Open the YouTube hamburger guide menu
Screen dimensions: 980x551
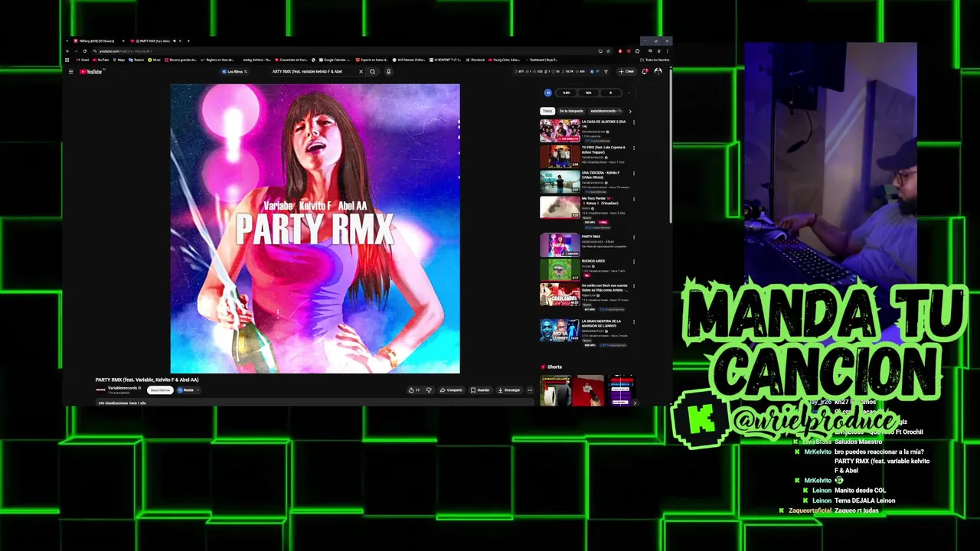point(70,72)
